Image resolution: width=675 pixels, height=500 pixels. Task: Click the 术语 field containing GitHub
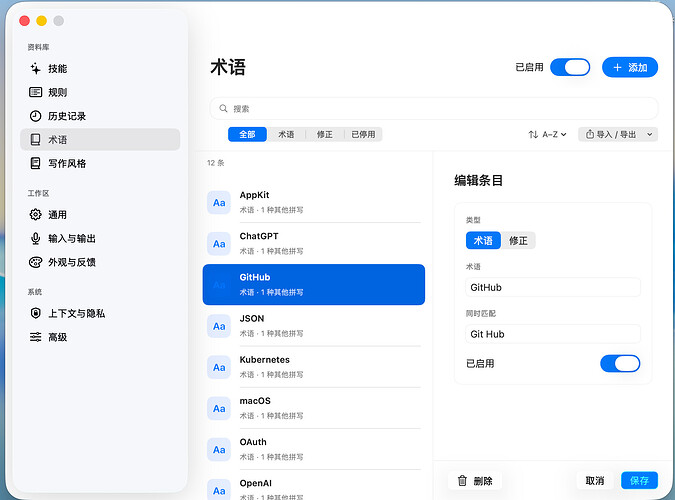pyautogui.click(x=553, y=287)
